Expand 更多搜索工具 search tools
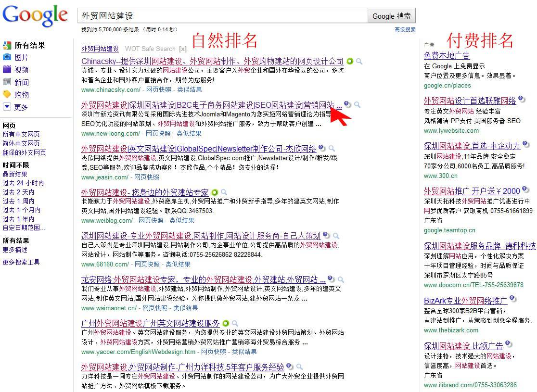The height and width of the screenshot is (392, 537). [21, 262]
